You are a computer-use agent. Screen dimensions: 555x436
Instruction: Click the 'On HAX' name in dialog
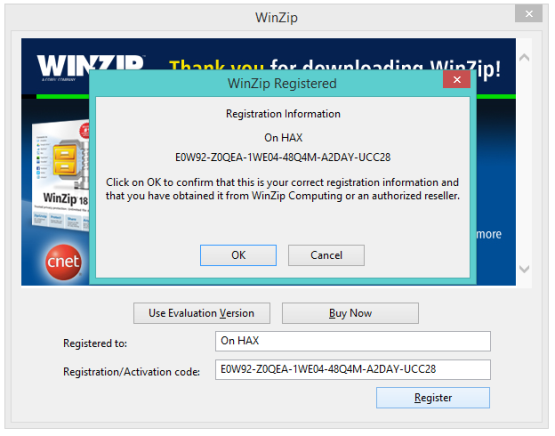[x=283, y=137]
